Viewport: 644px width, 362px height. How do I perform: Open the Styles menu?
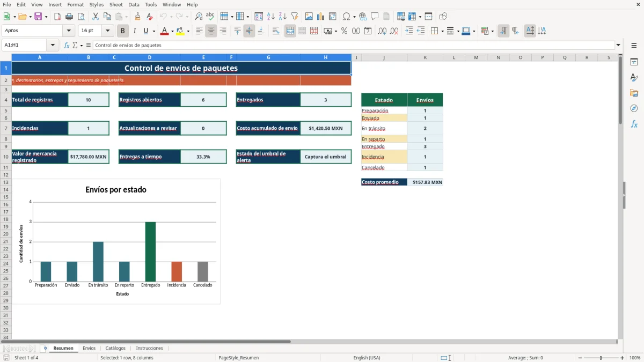[97, 4]
